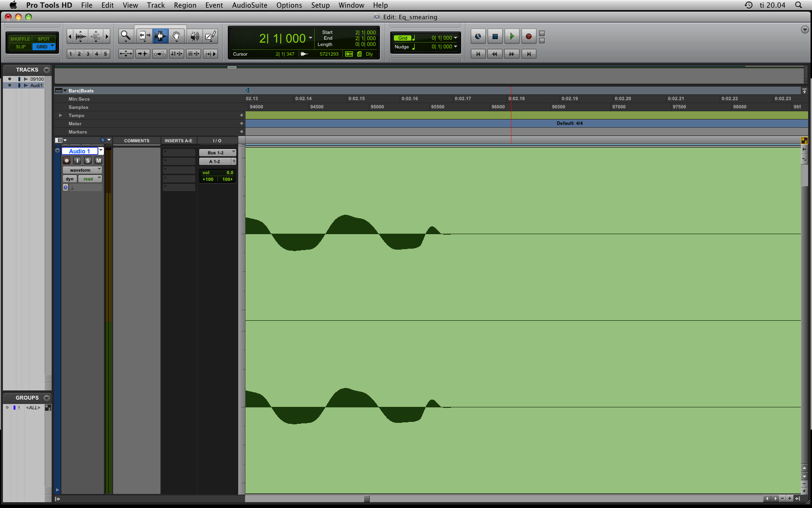Toggle Link Timeline and Edit Selection
This screenshot has height=508, width=812.
tap(176, 54)
